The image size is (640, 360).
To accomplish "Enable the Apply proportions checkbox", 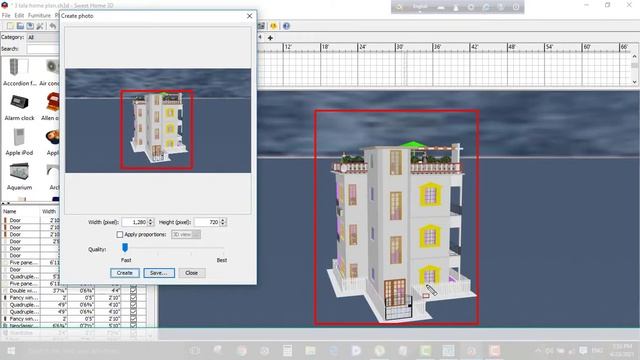I will (x=120, y=234).
